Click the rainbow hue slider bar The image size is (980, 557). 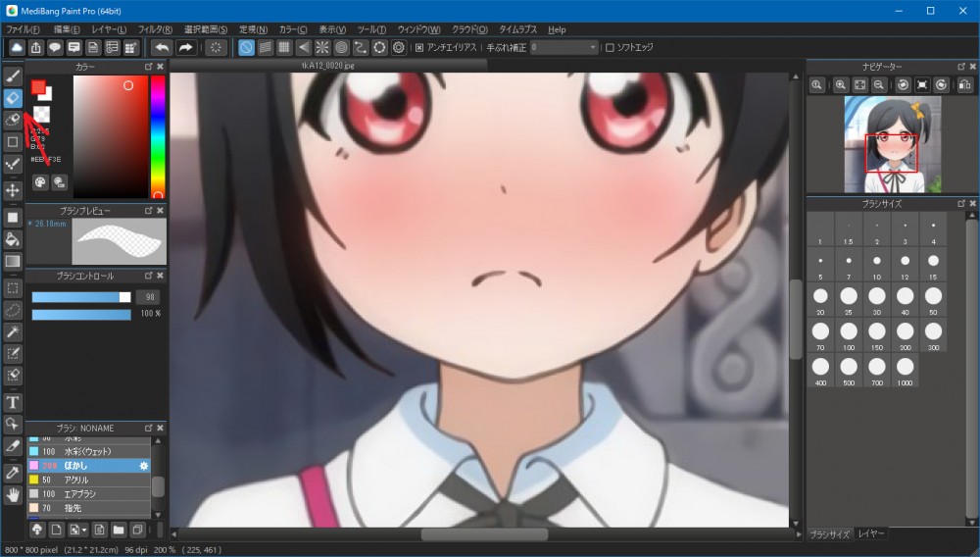(158, 136)
